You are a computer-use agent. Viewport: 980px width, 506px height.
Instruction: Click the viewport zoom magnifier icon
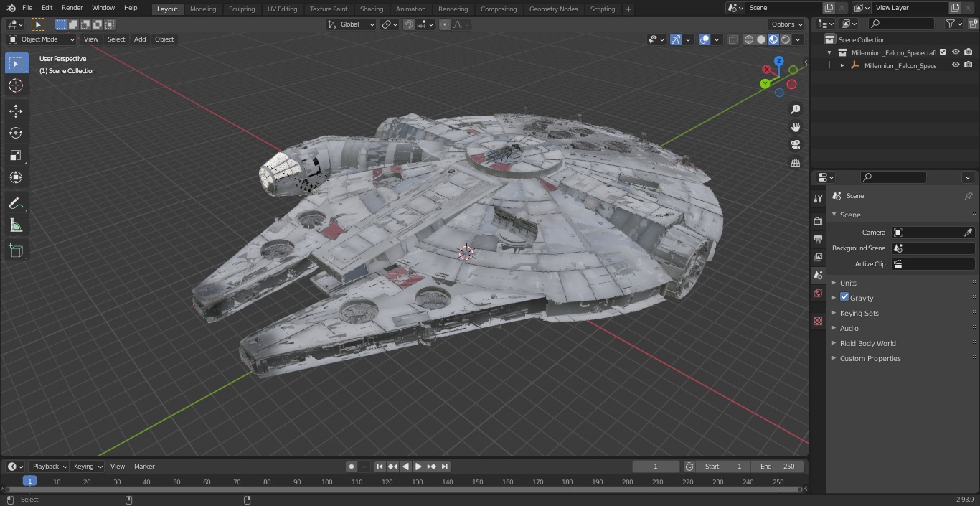795,109
